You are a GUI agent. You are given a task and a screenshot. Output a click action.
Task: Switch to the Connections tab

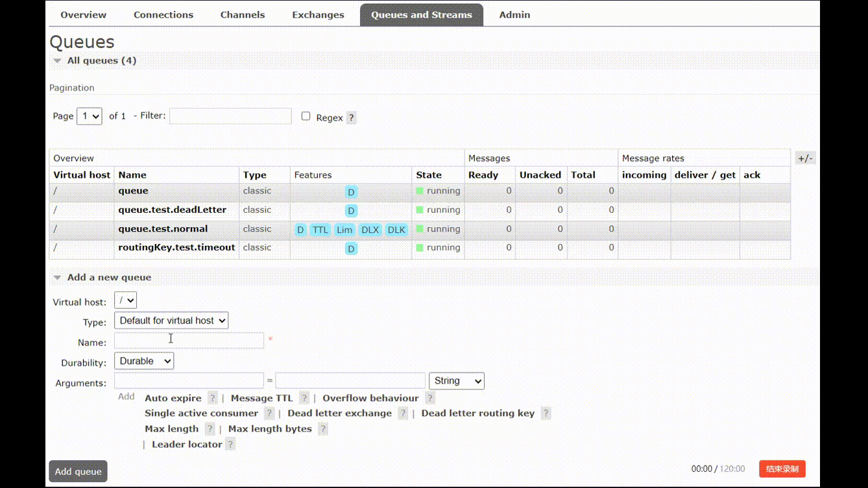163,14
